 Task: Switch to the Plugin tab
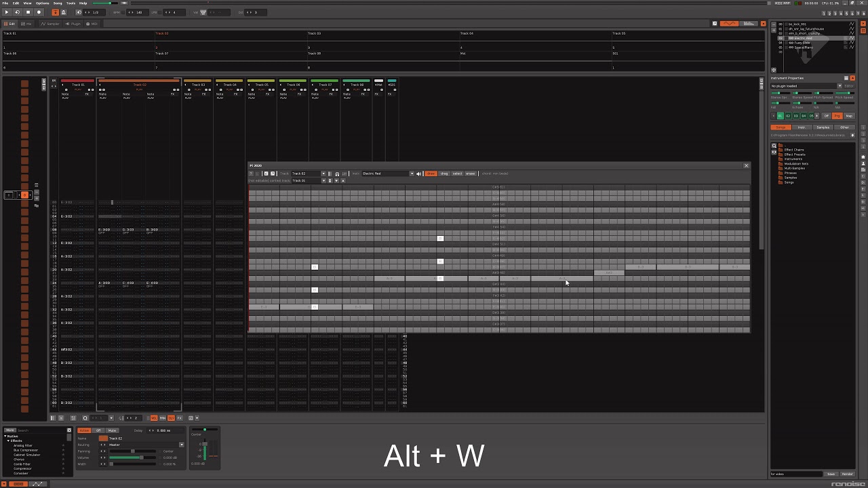tap(74, 24)
